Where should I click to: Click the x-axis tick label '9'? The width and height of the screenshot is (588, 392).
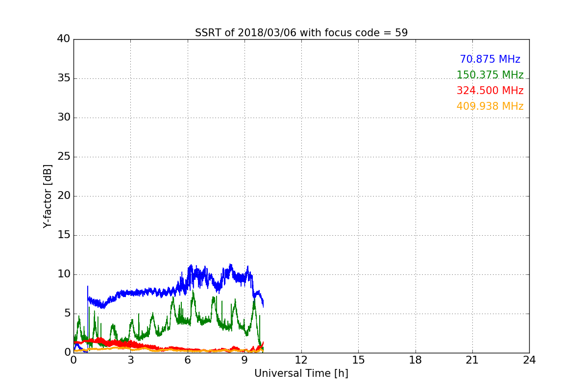(x=245, y=360)
